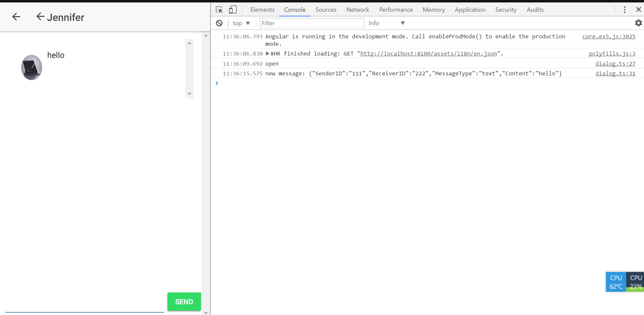644x315 pixels.
Task: Open the top frame context dropdown
Action: click(x=241, y=23)
